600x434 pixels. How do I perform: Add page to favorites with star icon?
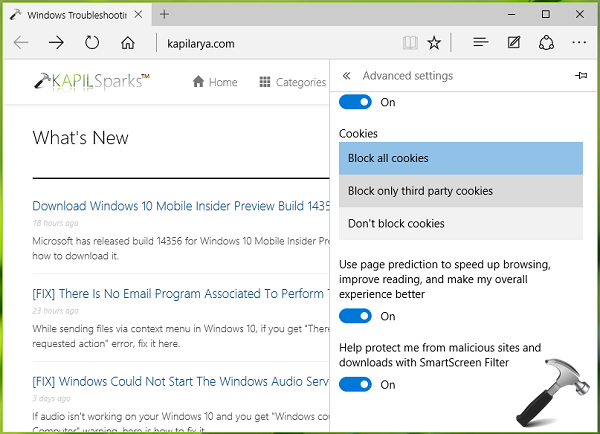point(434,43)
